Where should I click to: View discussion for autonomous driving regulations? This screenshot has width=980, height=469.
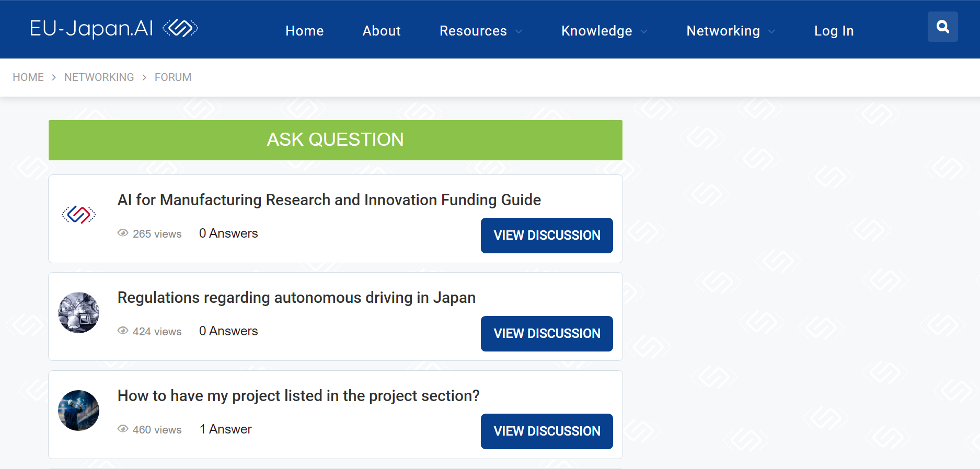(x=547, y=334)
